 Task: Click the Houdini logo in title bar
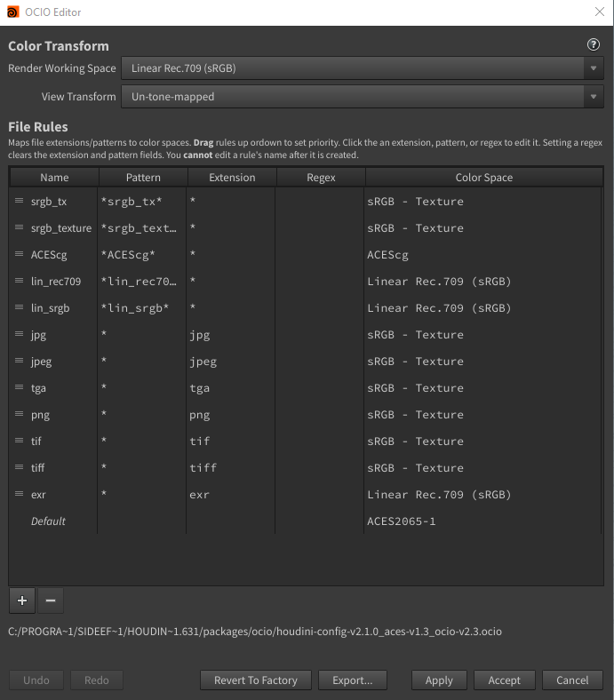pos(13,12)
